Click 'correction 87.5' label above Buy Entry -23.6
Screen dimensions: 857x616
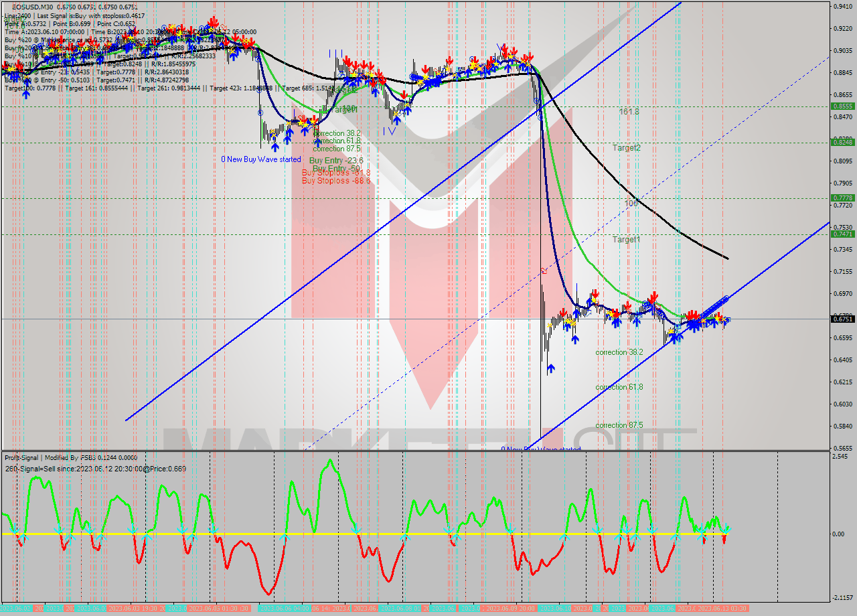(337, 149)
